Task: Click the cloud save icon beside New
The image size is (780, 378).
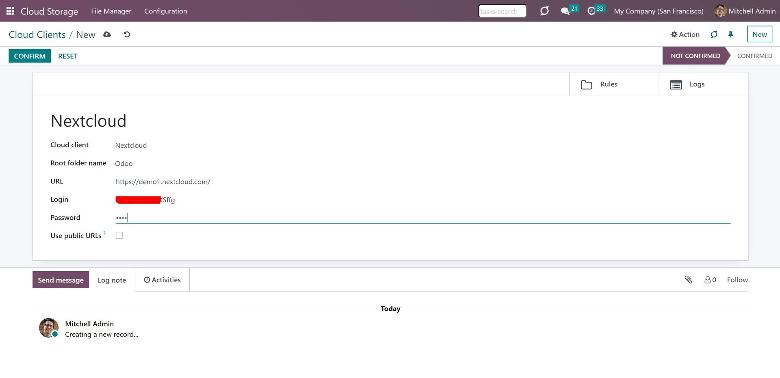Action: (107, 34)
